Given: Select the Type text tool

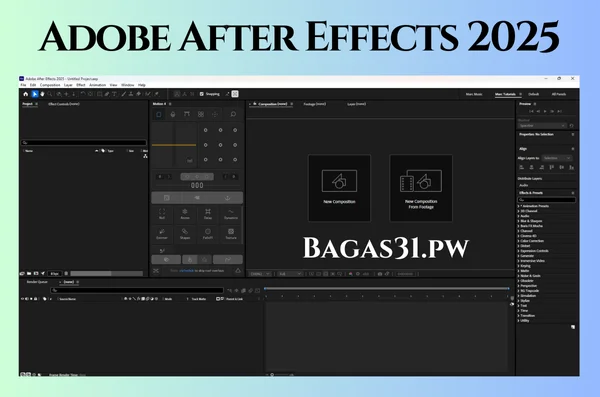Looking at the screenshot, I should (x=114, y=94).
